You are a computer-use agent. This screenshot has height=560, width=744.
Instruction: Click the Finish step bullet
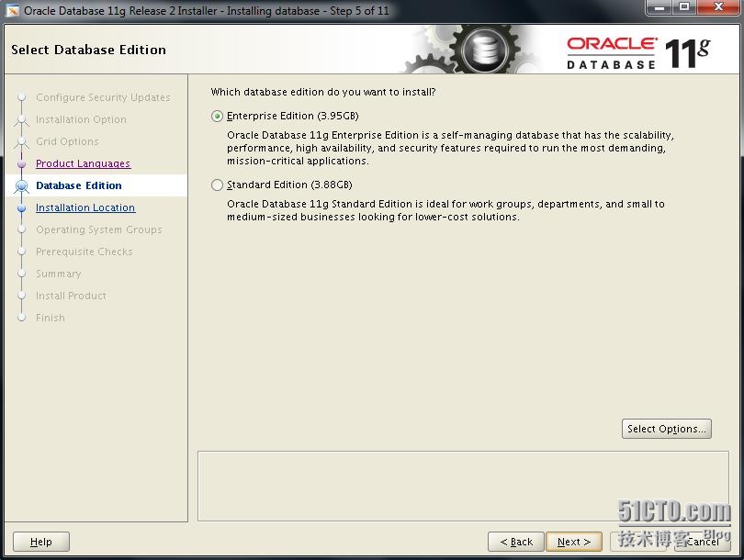[21, 318]
